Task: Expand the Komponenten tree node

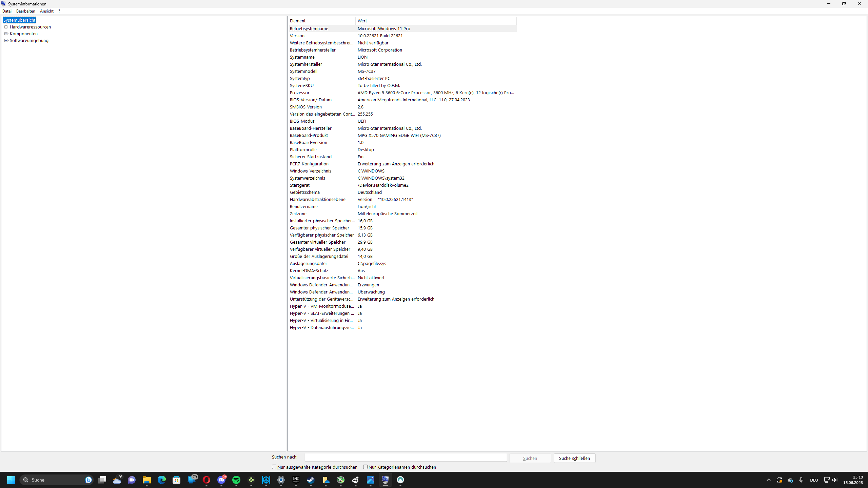Action: (x=6, y=34)
